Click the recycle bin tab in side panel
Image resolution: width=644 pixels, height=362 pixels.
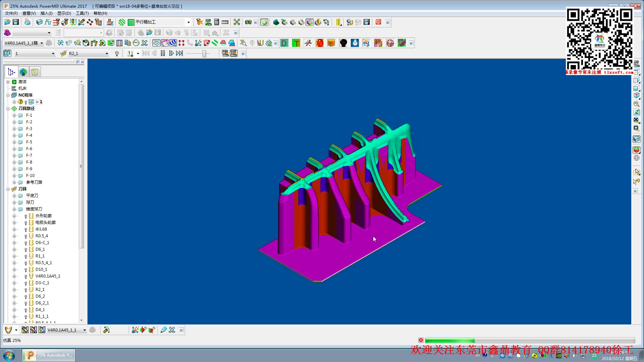point(35,72)
